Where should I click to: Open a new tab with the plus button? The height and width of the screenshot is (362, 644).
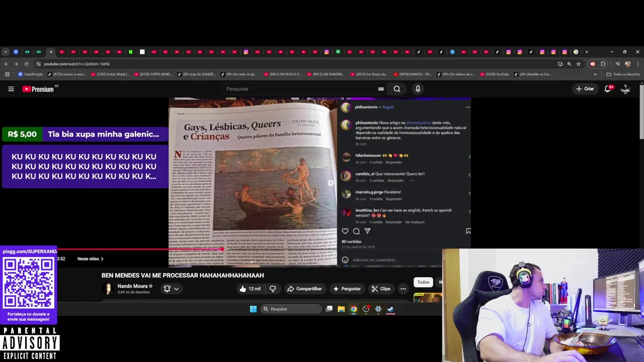[587, 52]
